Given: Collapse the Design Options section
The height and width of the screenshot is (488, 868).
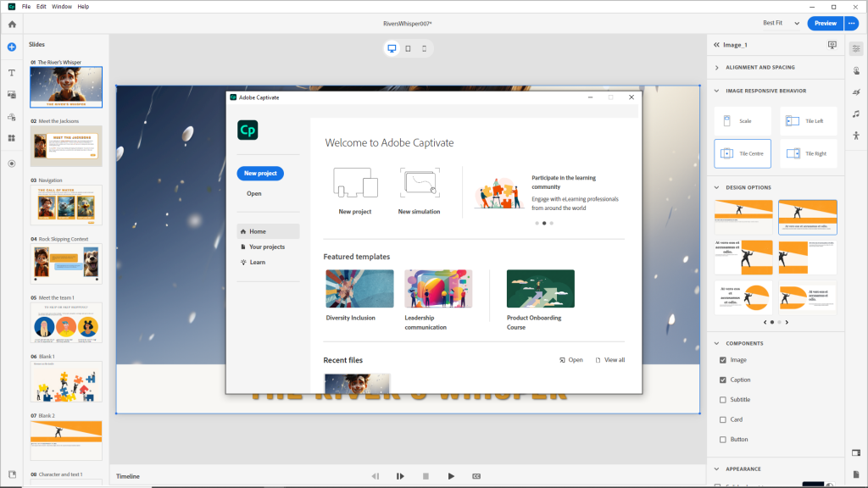Looking at the screenshot, I should point(717,187).
